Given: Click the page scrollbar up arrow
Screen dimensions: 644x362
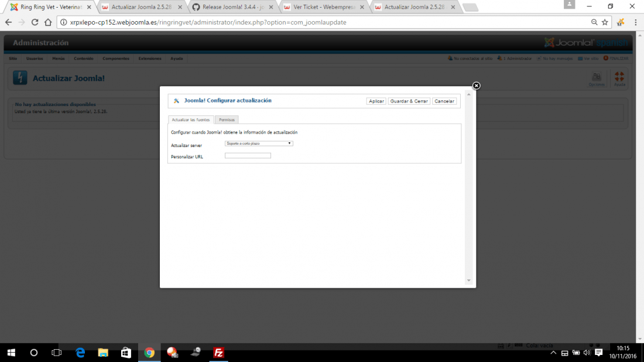Looking at the screenshot, I should [640, 35].
